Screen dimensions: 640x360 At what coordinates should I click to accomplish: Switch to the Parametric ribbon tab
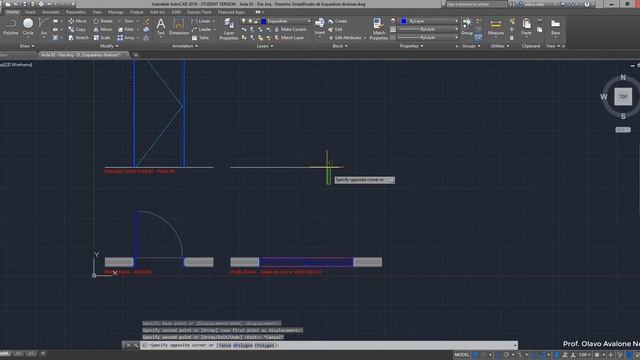pyautogui.click(x=76, y=12)
